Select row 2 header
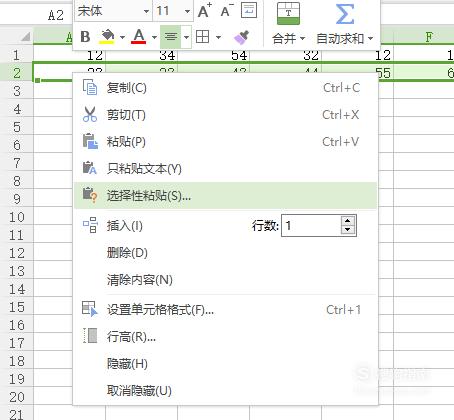The height and width of the screenshot is (420, 454). pos(17,73)
